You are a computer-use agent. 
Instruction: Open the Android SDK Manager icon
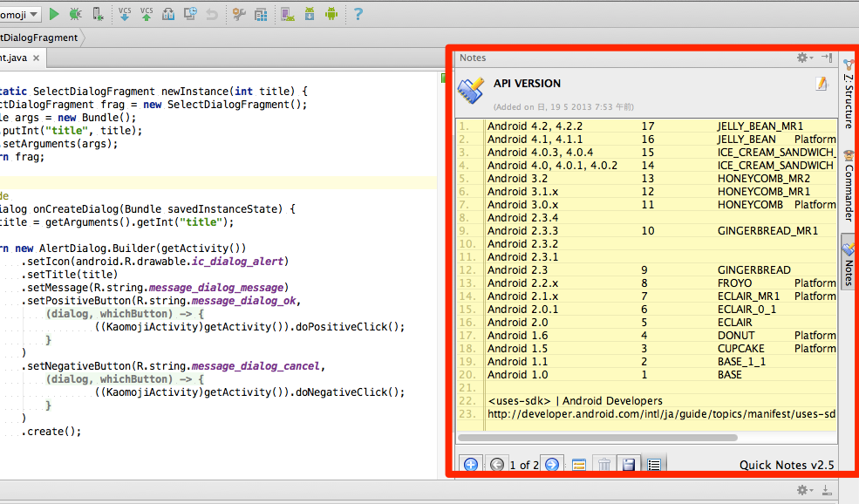[x=309, y=14]
